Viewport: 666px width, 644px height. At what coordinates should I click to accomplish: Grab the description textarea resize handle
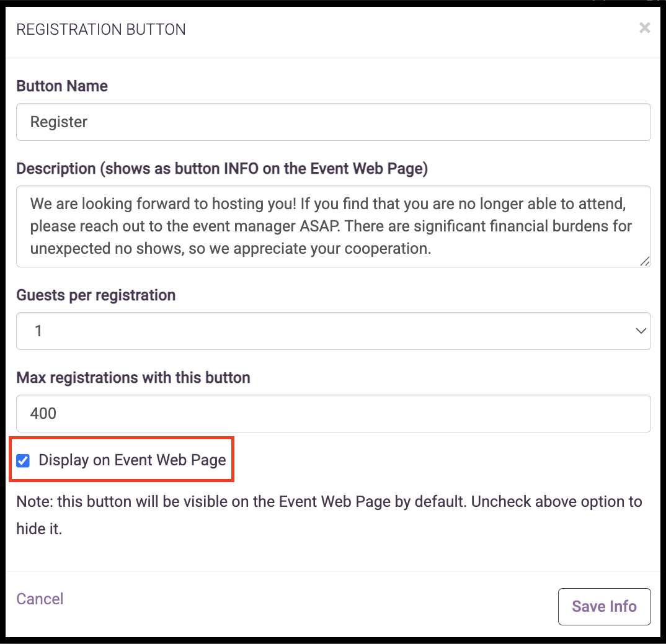[x=645, y=261]
